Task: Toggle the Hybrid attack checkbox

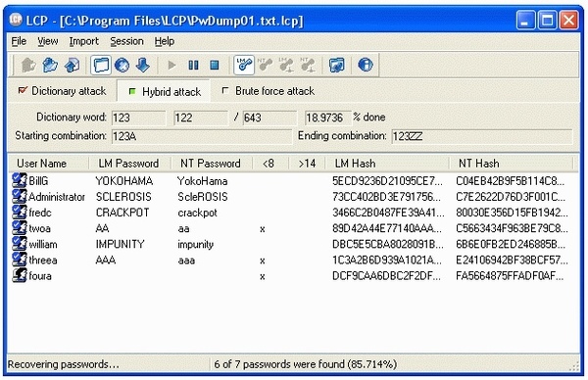Action: [x=132, y=91]
